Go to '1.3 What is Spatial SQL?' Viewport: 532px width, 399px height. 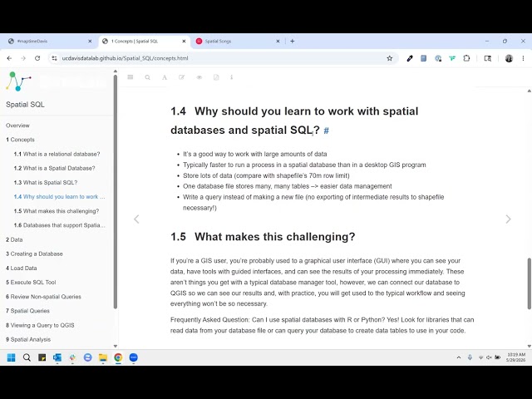click(x=46, y=183)
